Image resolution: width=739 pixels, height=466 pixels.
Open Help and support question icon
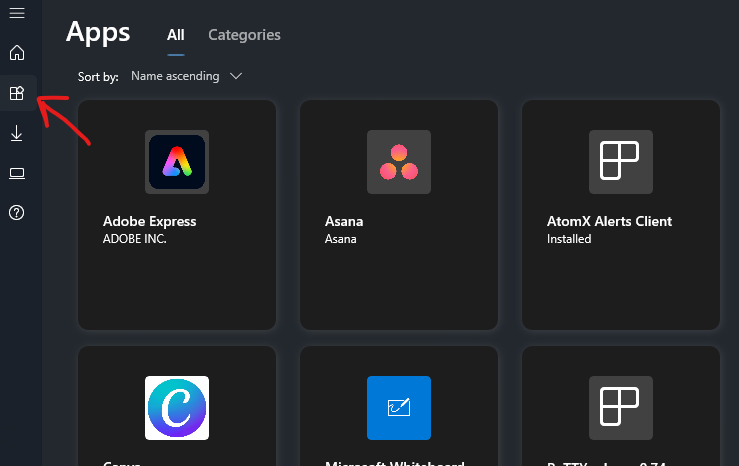point(17,213)
